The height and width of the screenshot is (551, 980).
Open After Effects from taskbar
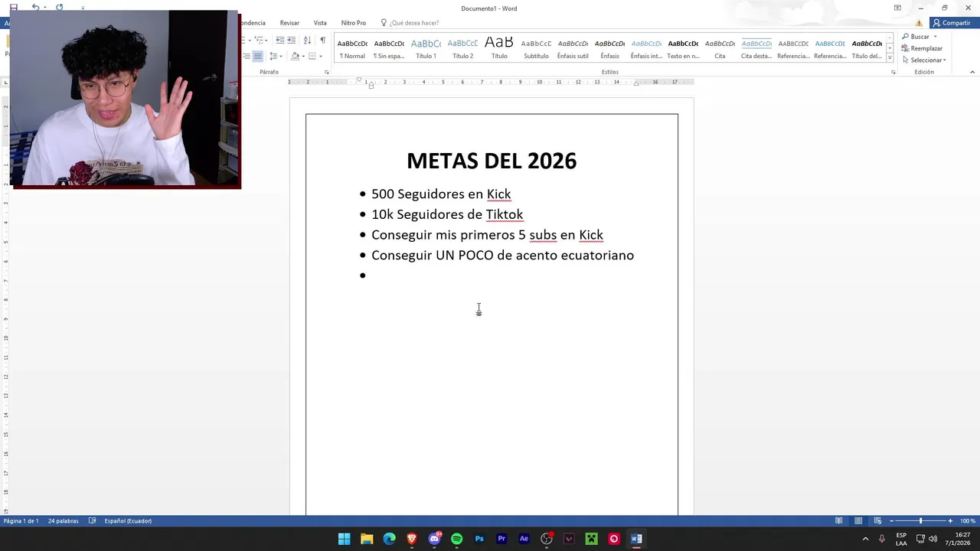[x=524, y=539]
